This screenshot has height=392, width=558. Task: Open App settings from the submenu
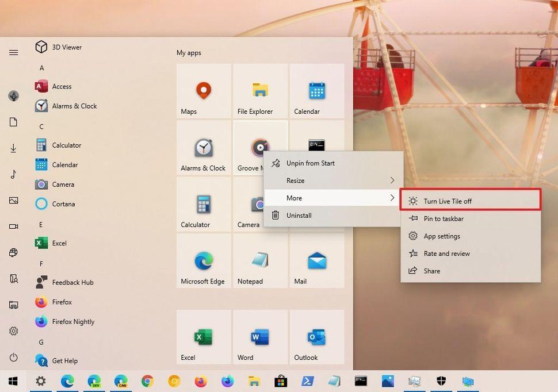tap(471, 236)
